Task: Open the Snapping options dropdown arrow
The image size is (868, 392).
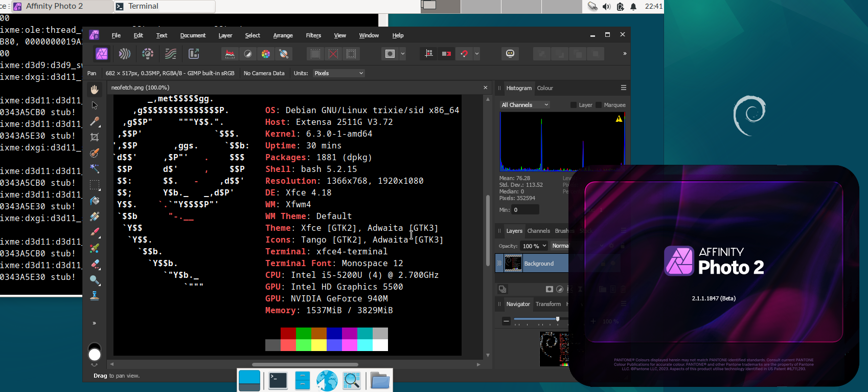Action: pyautogui.click(x=477, y=54)
